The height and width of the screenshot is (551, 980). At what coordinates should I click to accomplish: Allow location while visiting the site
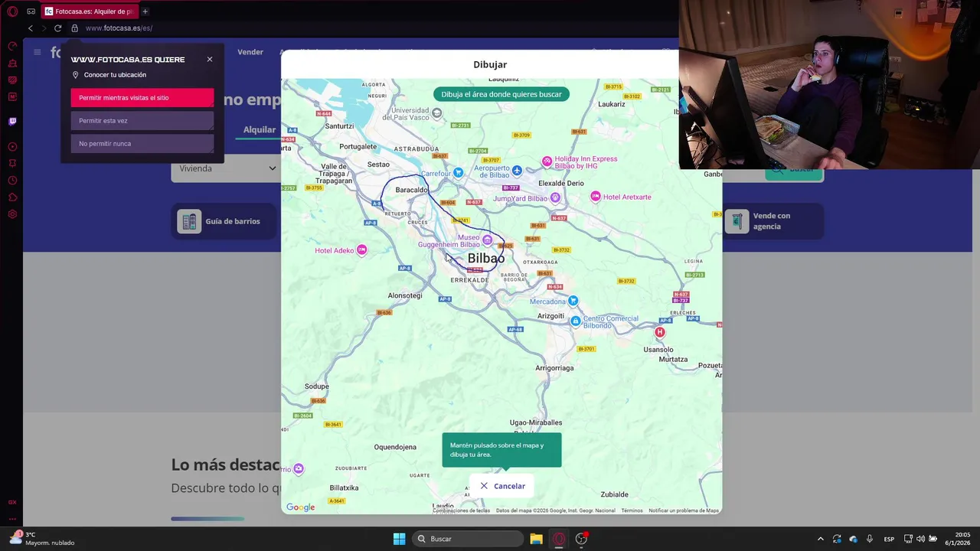(142, 98)
